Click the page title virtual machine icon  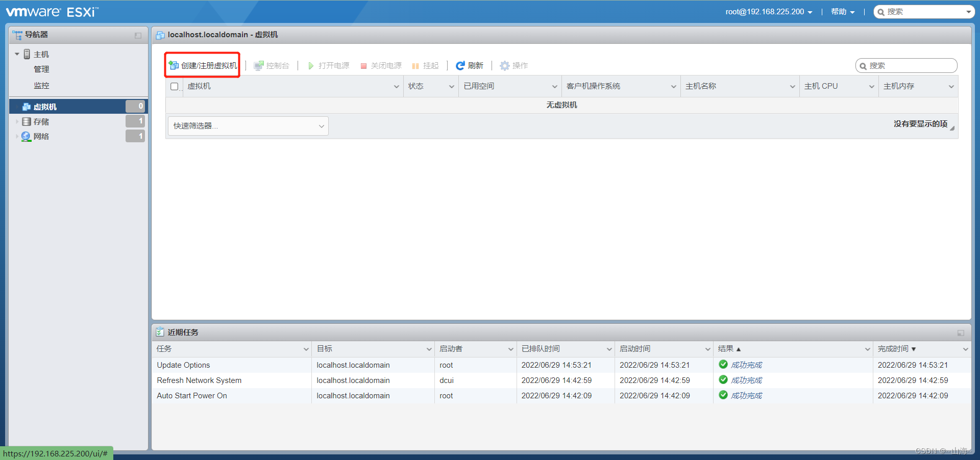pos(160,35)
